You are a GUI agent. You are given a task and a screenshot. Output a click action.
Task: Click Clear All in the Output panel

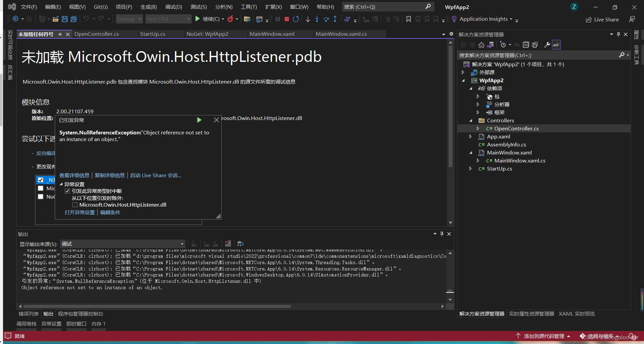228,244
